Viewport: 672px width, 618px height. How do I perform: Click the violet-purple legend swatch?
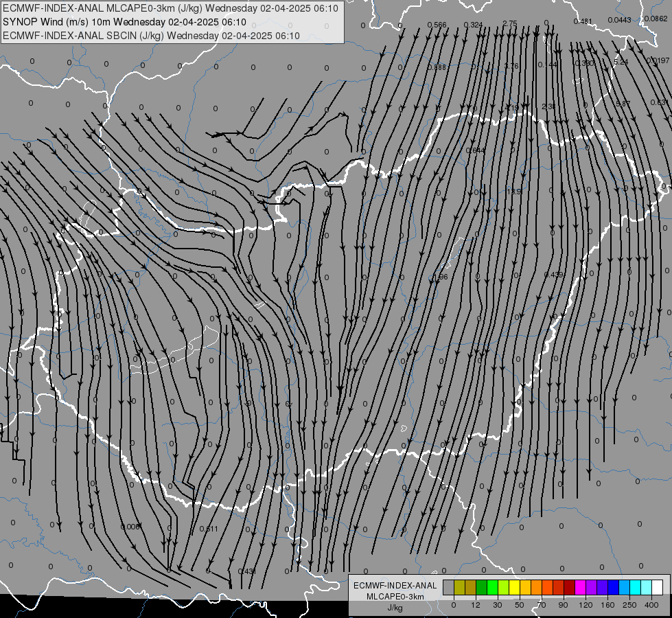592,587
